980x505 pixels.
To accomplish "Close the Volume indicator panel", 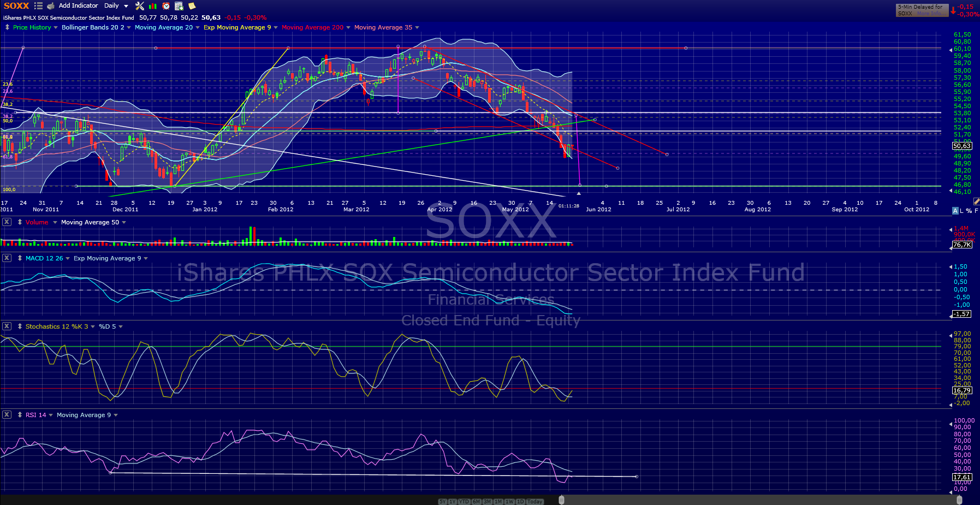I will point(7,222).
